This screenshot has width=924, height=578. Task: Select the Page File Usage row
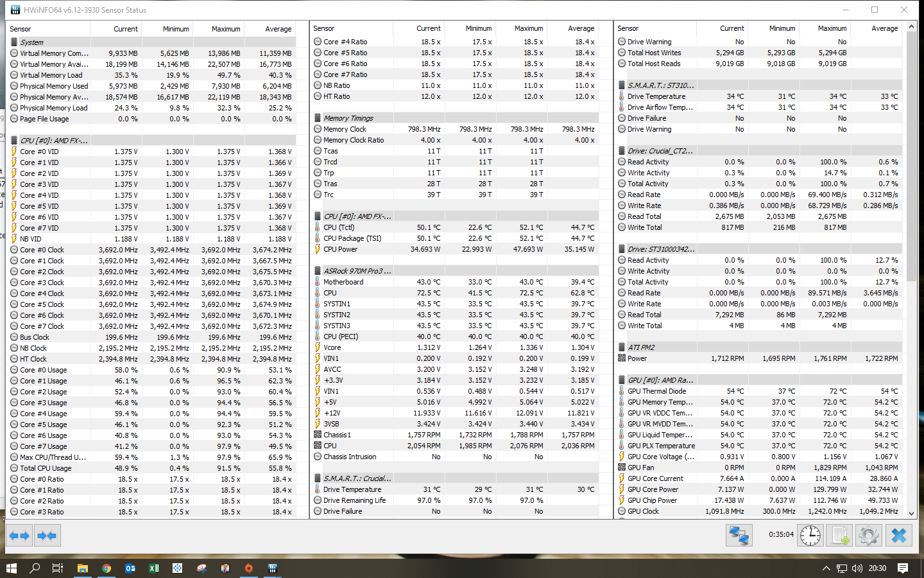(x=152, y=119)
